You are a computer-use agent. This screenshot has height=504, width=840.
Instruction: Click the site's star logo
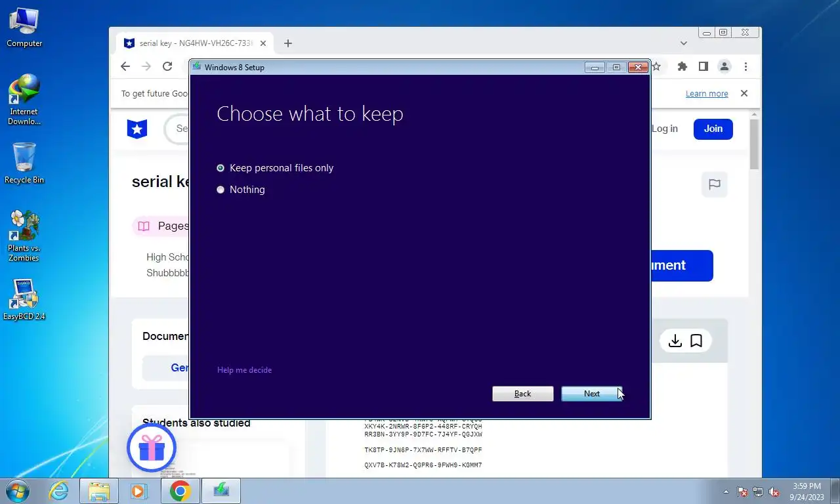137,129
